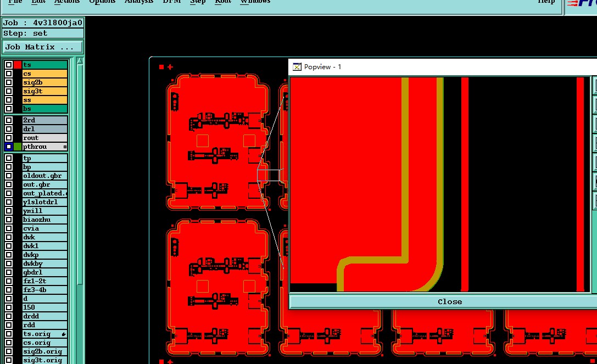The width and height of the screenshot is (597, 364).
Task: Open the Analysis menu
Action: pyautogui.click(x=139, y=1)
